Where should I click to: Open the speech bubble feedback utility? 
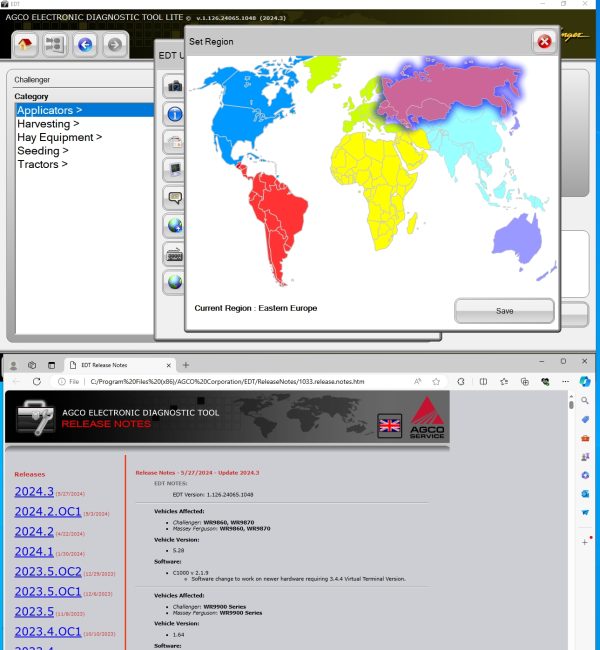pyautogui.click(x=175, y=198)
